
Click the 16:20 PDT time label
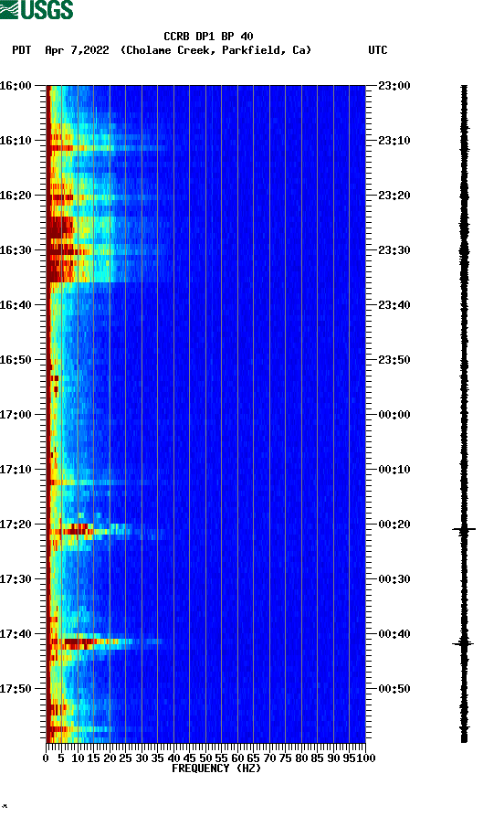pos(16,196)
